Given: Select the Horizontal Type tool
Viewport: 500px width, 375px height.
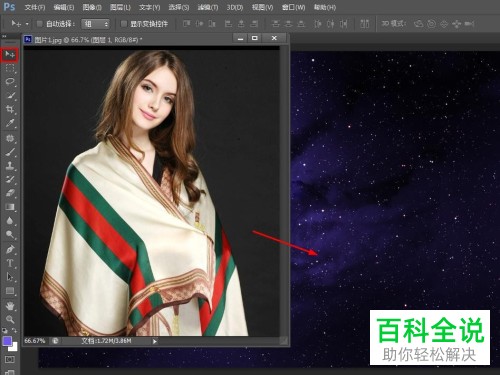Looking at the screenshot, I should 10,263.
